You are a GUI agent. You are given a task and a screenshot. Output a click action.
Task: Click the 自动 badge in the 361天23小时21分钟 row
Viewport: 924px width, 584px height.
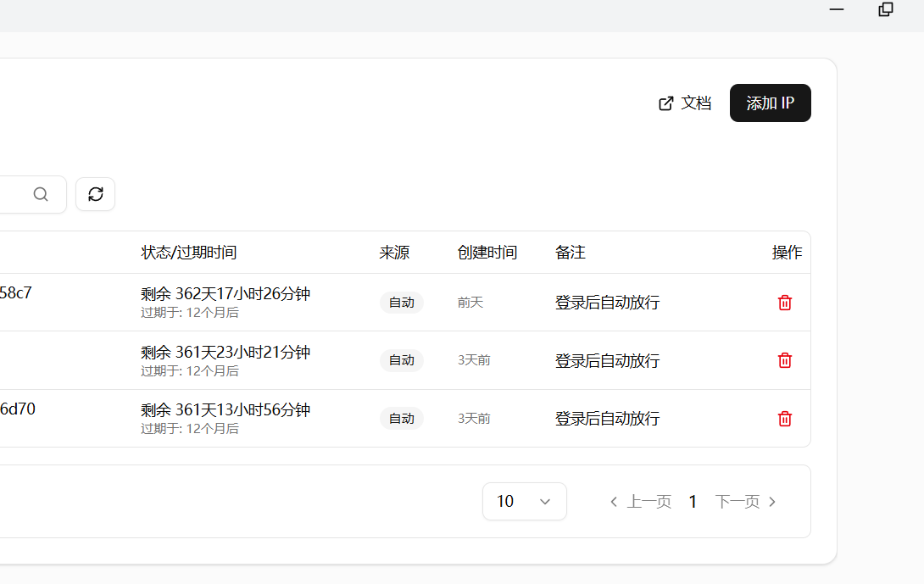(x=401, y=360)
